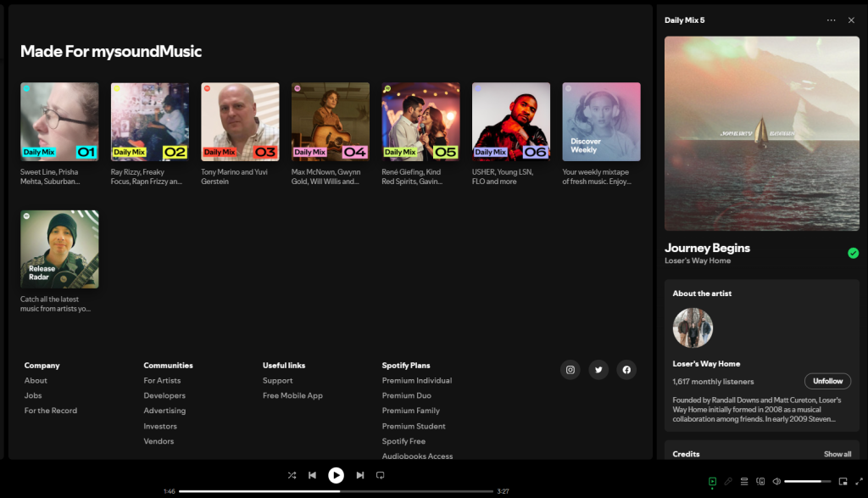Open the Investors link
868x498 pixels.
(160, 426)
